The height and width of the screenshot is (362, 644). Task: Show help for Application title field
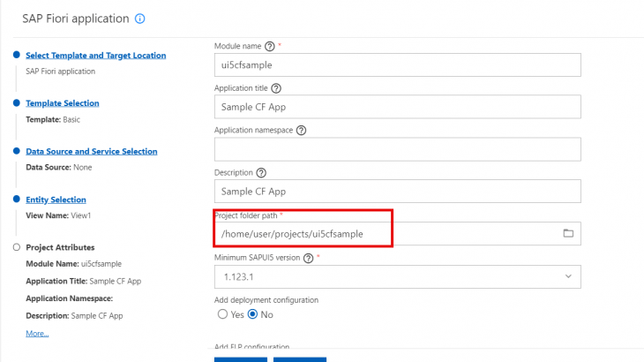click(x=276, y=88)
